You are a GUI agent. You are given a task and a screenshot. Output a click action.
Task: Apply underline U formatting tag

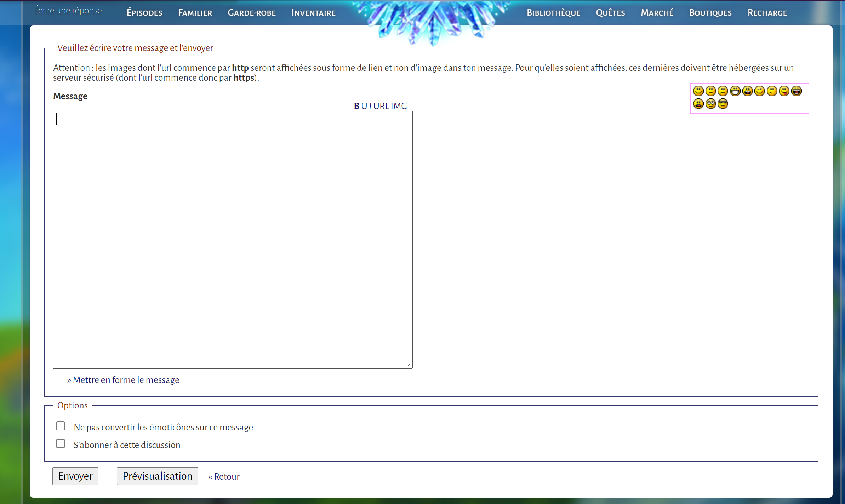(364, 106)
